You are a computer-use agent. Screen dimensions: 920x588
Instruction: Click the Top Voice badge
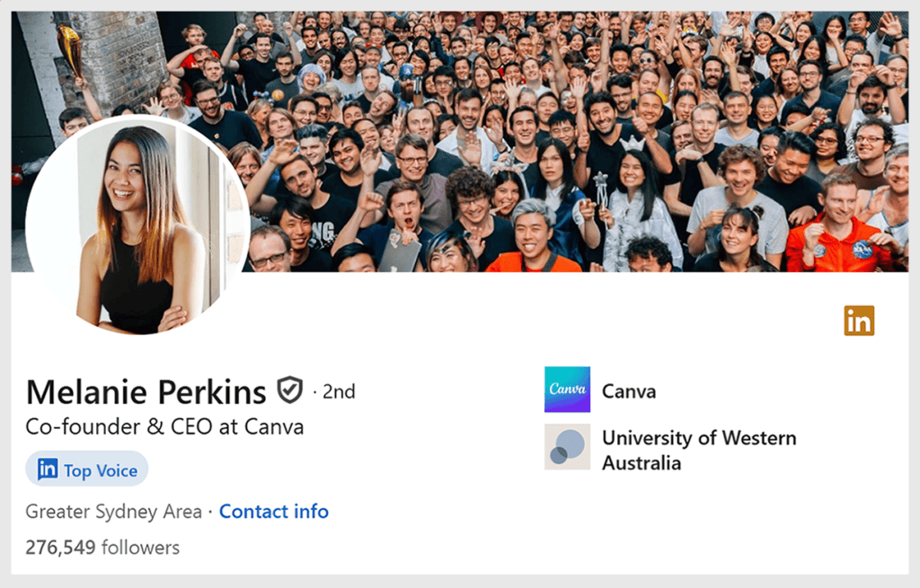pos(87,469)
